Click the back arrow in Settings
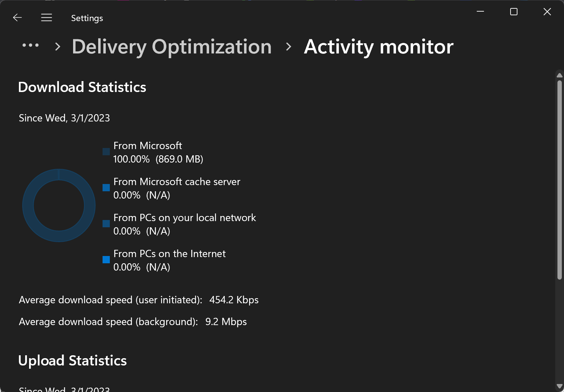The height and width of the screenshot is (392, 564). pos(17,17)
